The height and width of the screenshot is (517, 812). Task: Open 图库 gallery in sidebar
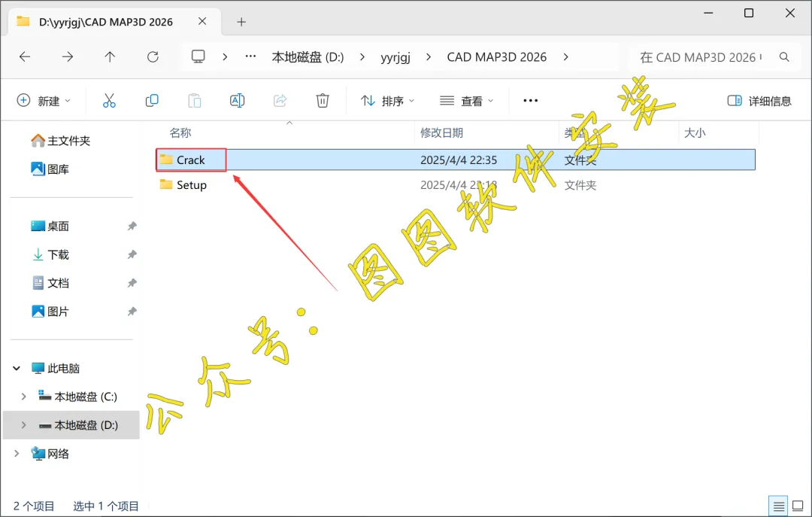(50, 169)
